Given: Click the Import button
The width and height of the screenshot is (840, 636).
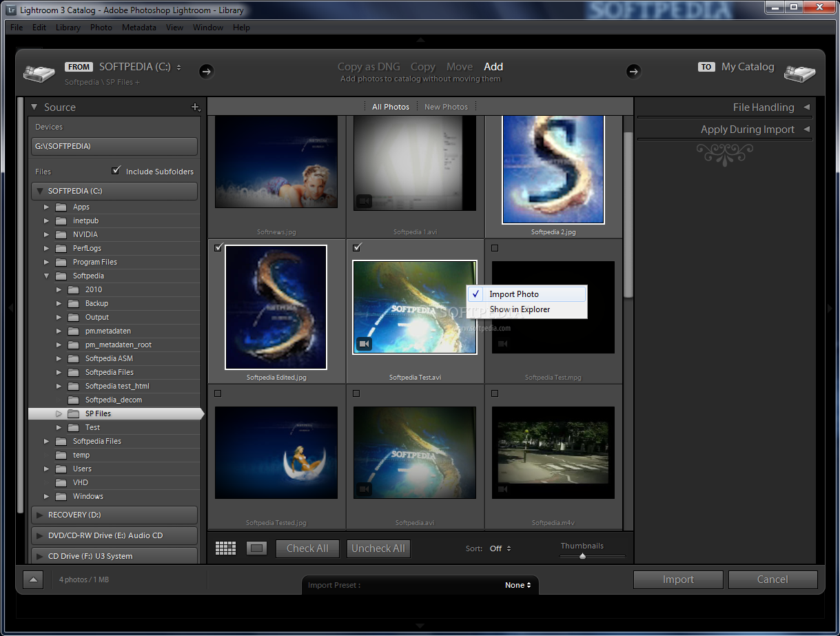Looking at the screenshot, I should coord(677,579).
